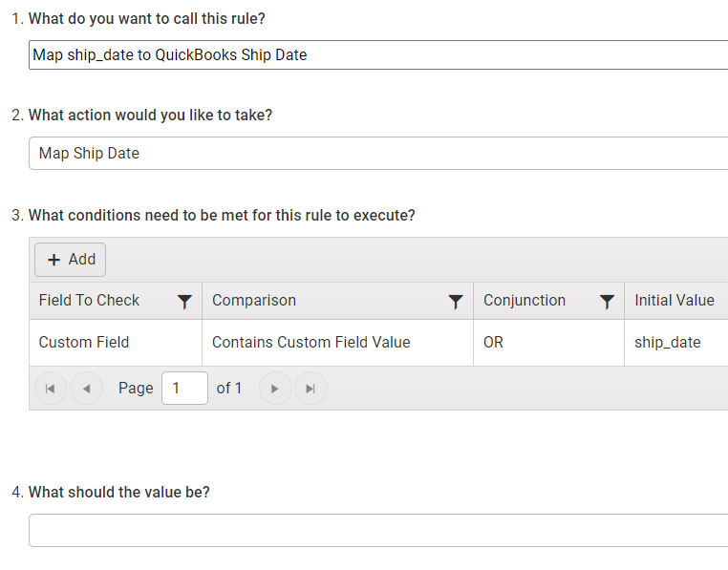Go to the next page of conditions

pyautogui.click(x=275, y=388)
